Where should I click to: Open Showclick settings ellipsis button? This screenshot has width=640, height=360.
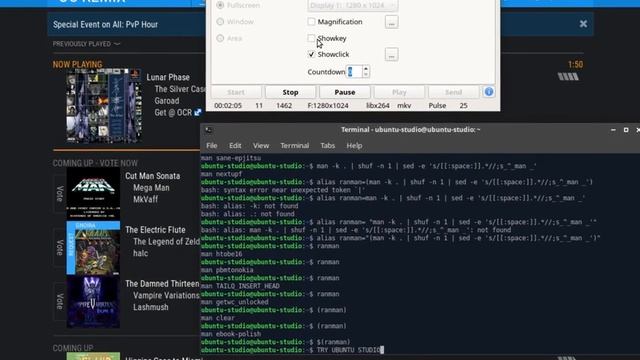(391, 54)
